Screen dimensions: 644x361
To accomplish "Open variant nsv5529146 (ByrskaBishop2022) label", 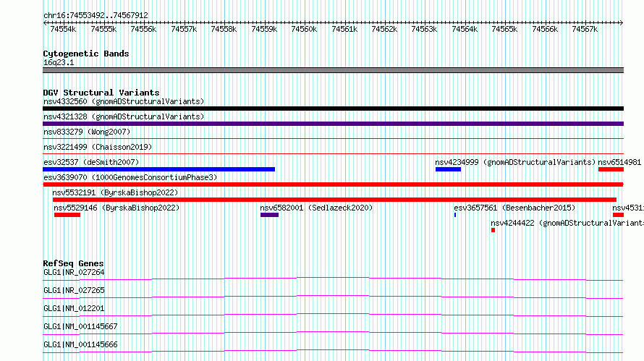I will [x=116, y=208].
